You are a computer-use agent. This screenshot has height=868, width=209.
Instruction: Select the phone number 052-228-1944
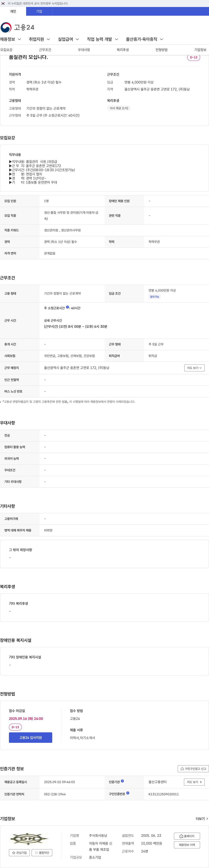pyautogui.click(x=55, y=794)
